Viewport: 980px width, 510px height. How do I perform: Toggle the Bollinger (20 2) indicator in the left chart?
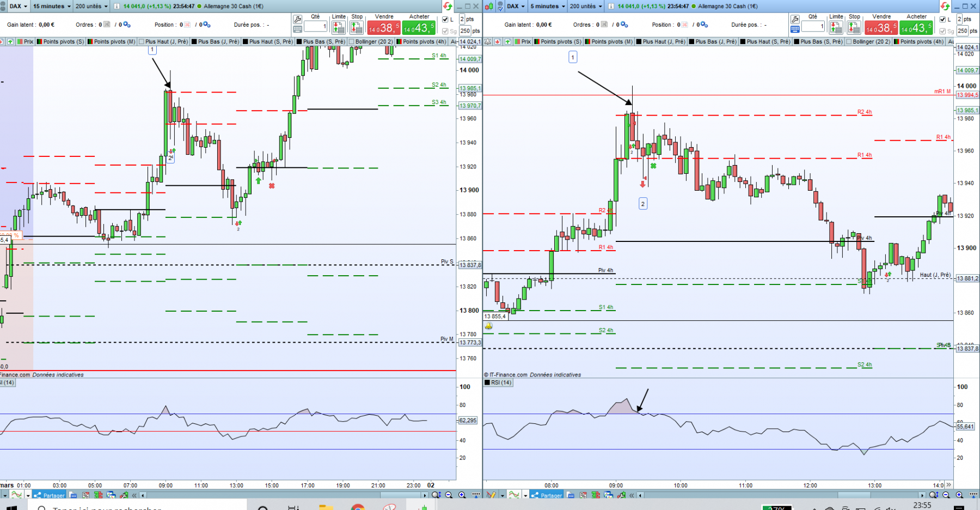(370, 41)
